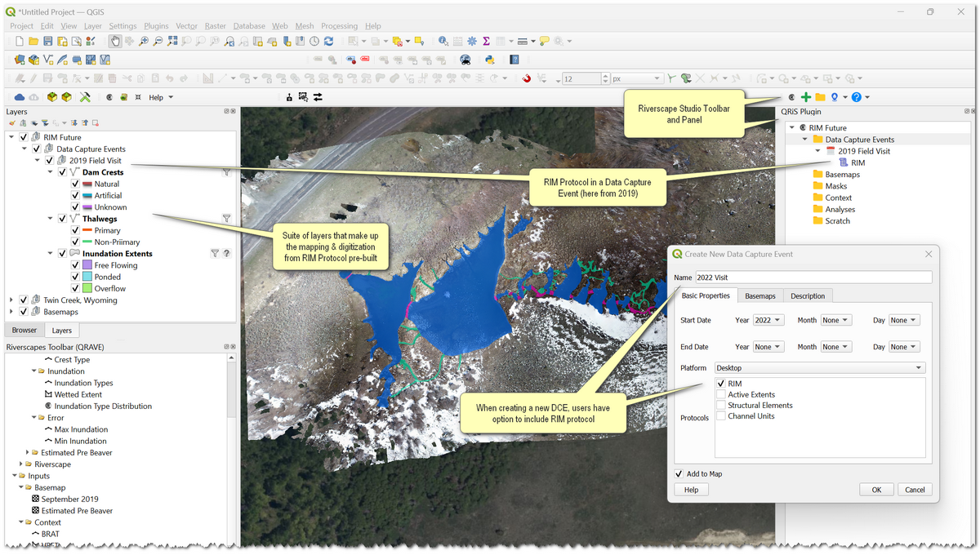Click the Zoom Out magnifier tool
Image resolution: width=980 pixels, height=555 pixels.
[158, 41]
